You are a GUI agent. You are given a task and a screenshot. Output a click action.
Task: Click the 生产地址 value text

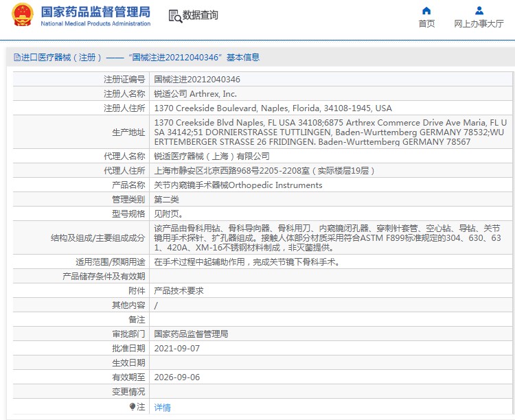click(x=330, y=132)
